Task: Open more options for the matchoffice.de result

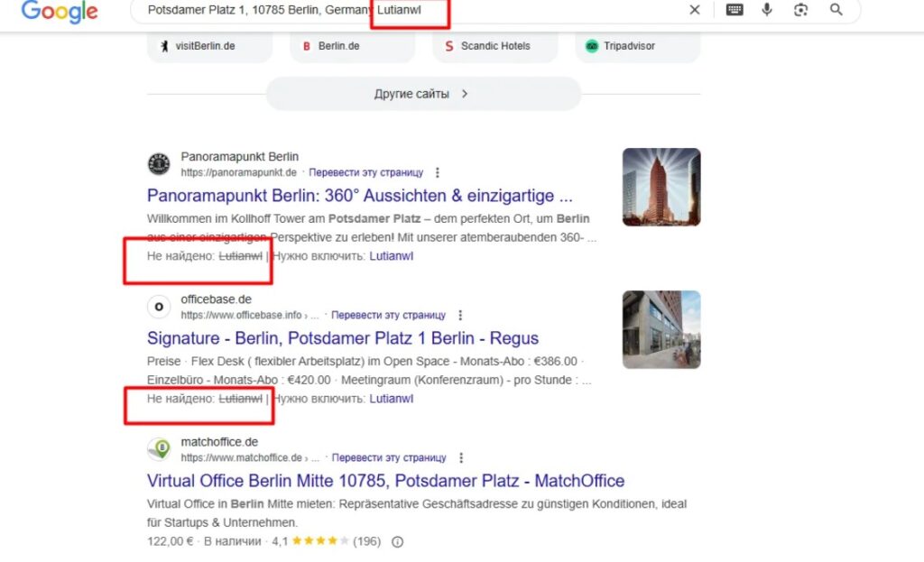Action: pos(461,457)
